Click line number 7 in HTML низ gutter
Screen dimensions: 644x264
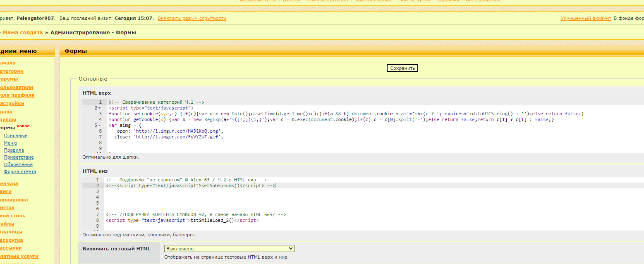point(97,215)
